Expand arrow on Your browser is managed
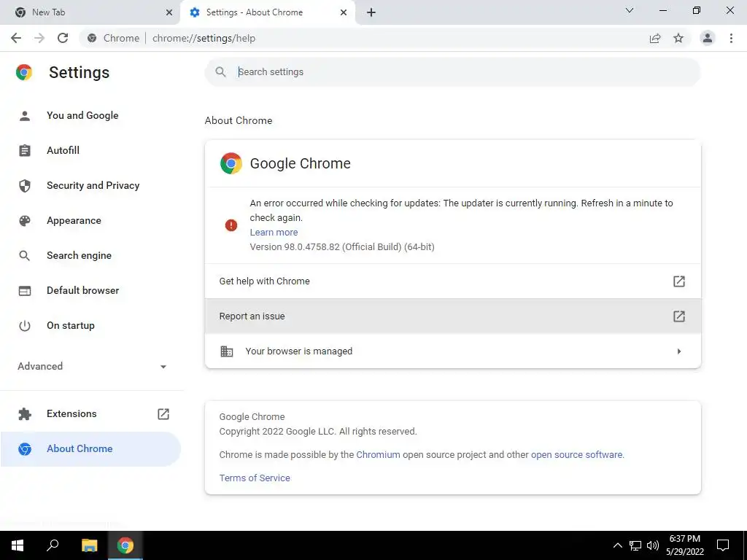Image resolution: width=747 pixels, height=560 pixels. [679, 351]
